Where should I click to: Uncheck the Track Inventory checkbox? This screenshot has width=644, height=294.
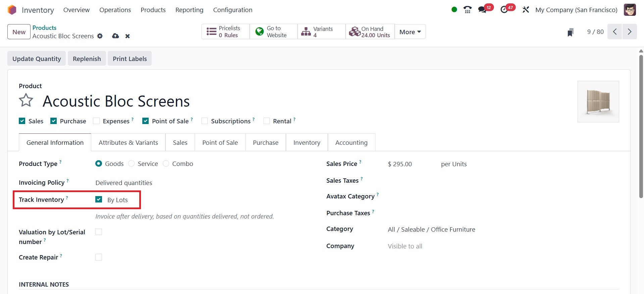click(x=99, y=199)
